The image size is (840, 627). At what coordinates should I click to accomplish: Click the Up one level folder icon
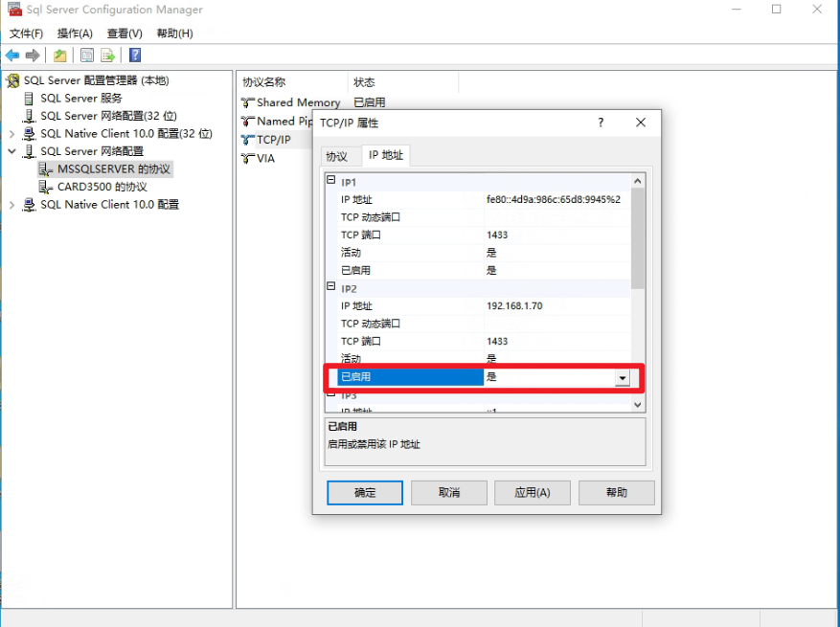[60, 56]
